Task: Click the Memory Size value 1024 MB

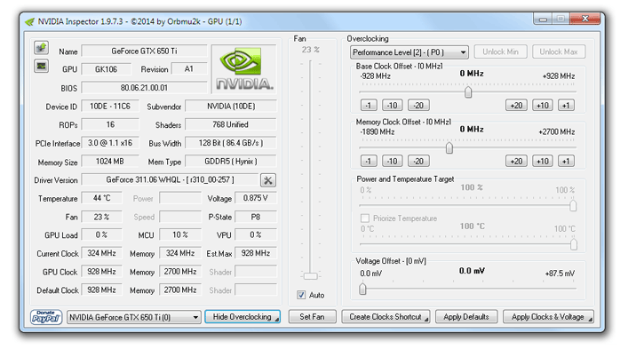Action: tap(110, 162)
